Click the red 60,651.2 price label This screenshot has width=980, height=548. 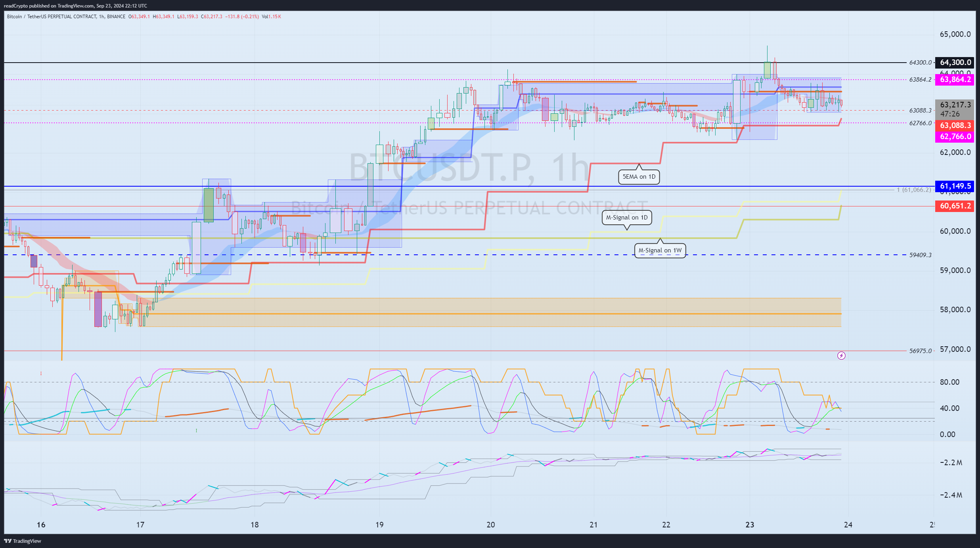955,206
